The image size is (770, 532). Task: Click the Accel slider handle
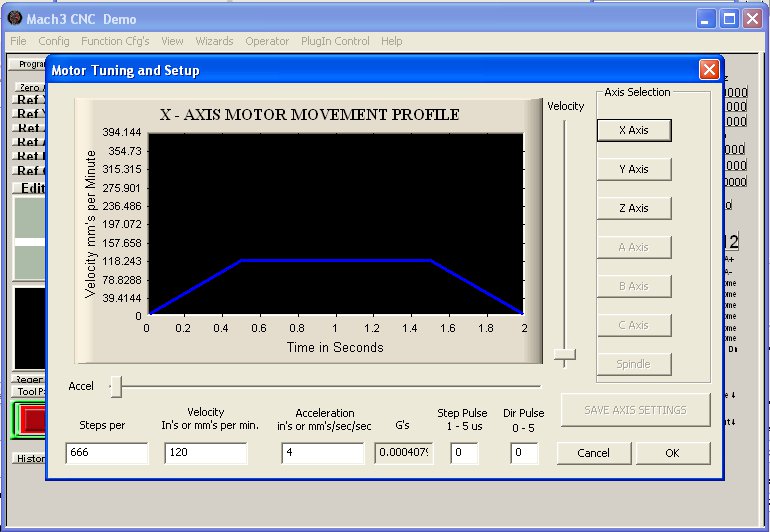point(116,386)
